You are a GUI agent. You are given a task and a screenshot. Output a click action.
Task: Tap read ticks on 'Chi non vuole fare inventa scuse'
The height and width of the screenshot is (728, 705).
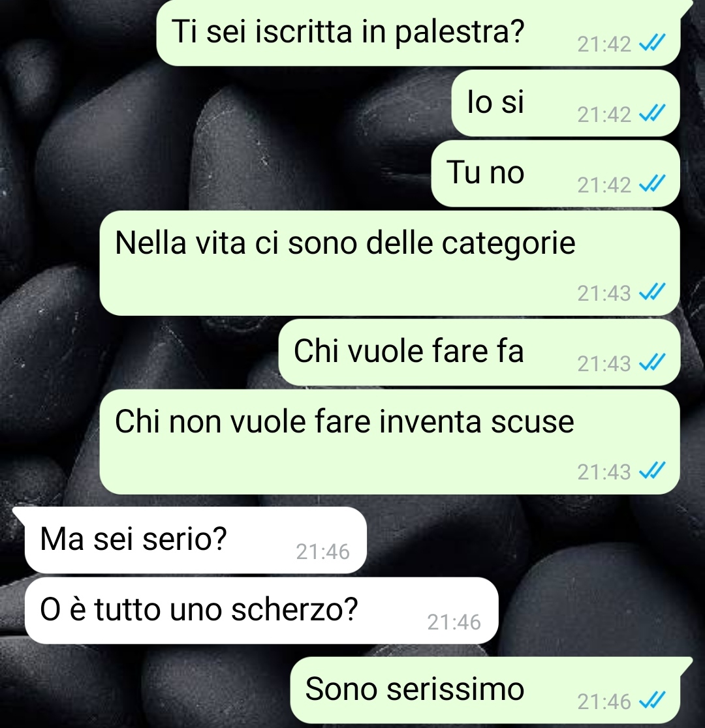point(653,471)
